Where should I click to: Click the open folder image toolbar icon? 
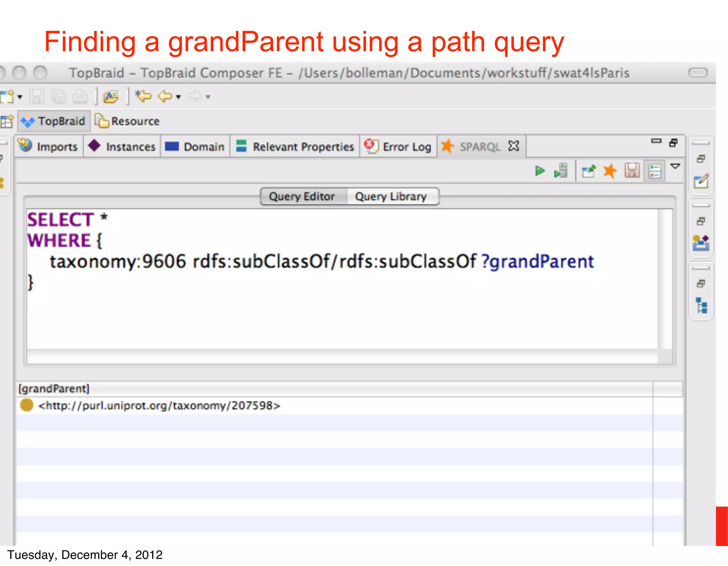pyautogui.click(x=111, y=97)
